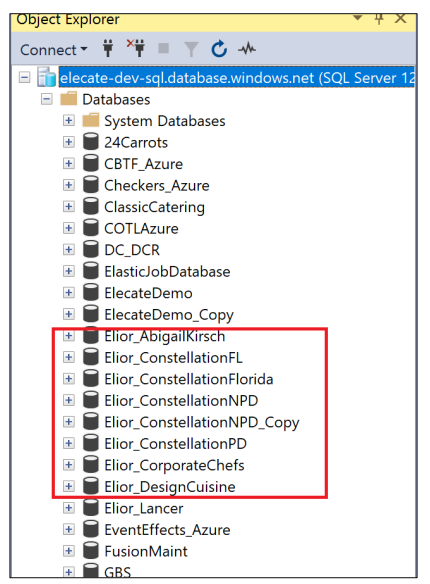Click the Stop square icon in toolbar
This screenshot has width=430, height=584.
click(163, 48)
